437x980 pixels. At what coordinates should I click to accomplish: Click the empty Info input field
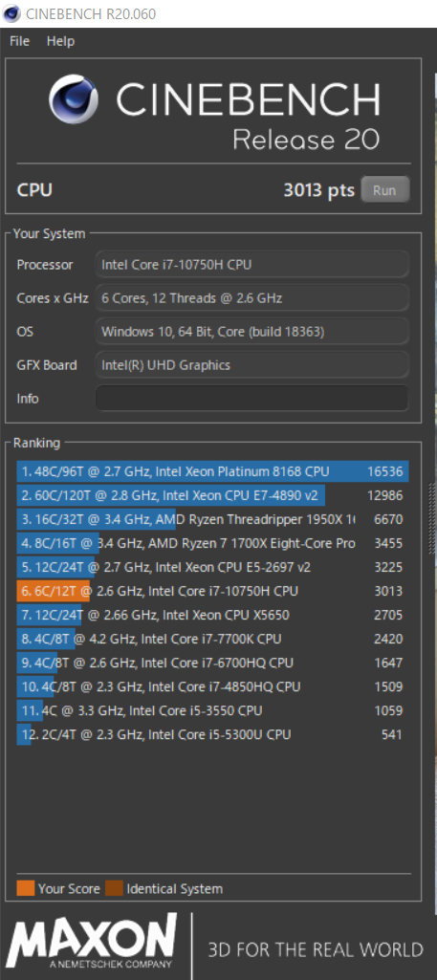251,398
